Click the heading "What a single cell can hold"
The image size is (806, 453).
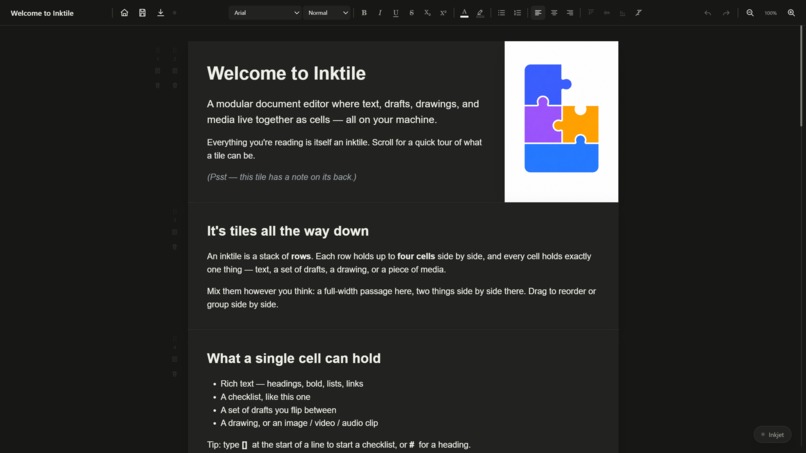point(294,358)
